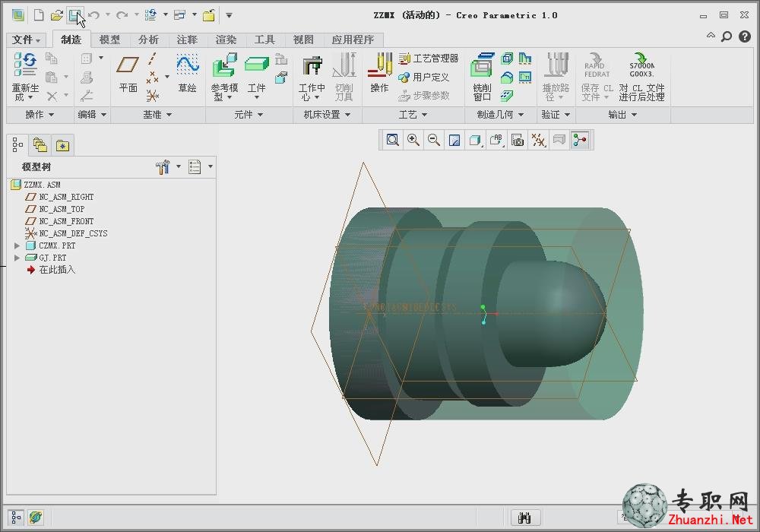Expand the Edit (编辑) group dropdown

[x=92, y=115]
